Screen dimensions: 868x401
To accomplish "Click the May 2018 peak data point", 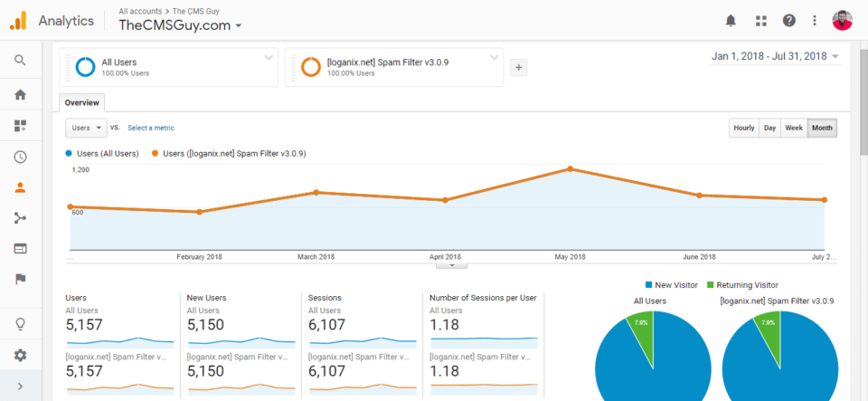I will [570, 169].
